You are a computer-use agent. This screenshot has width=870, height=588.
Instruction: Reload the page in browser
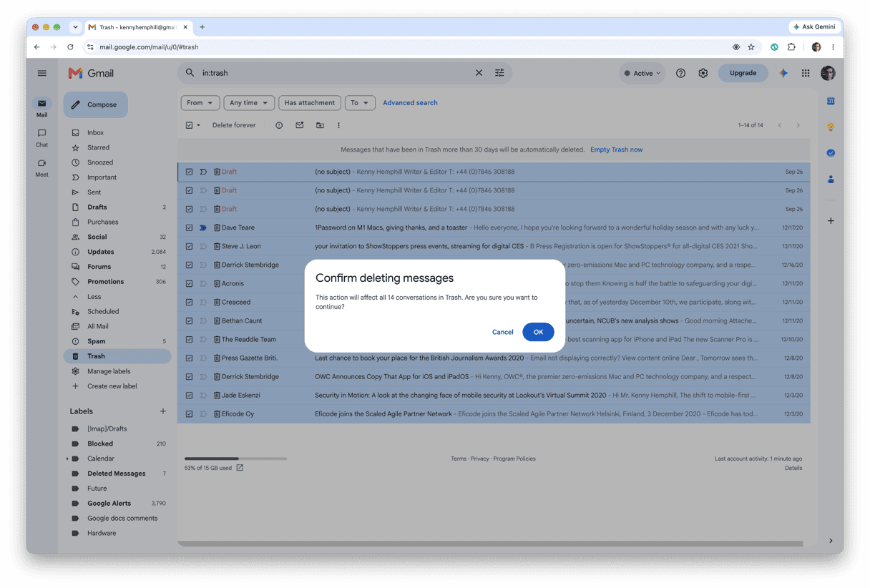click(70, 46)
